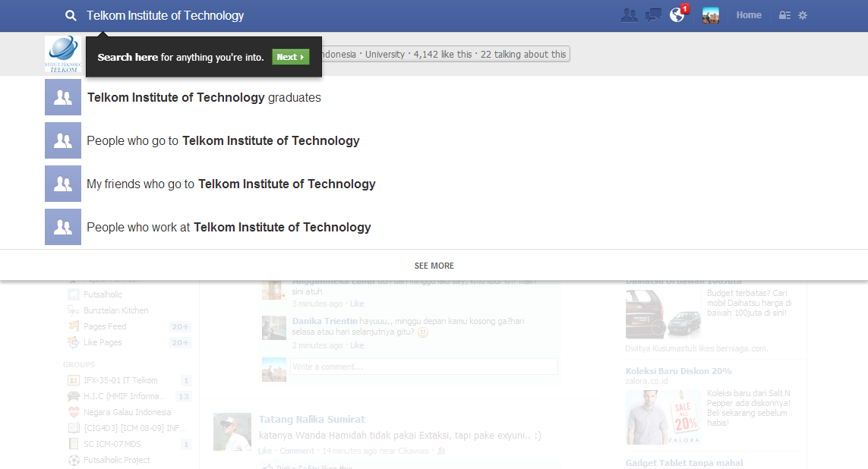Click '14 minutes ago' timestamp on Tatang's post
The width and height of the screenshot is (868, 469).
(350, 451)
